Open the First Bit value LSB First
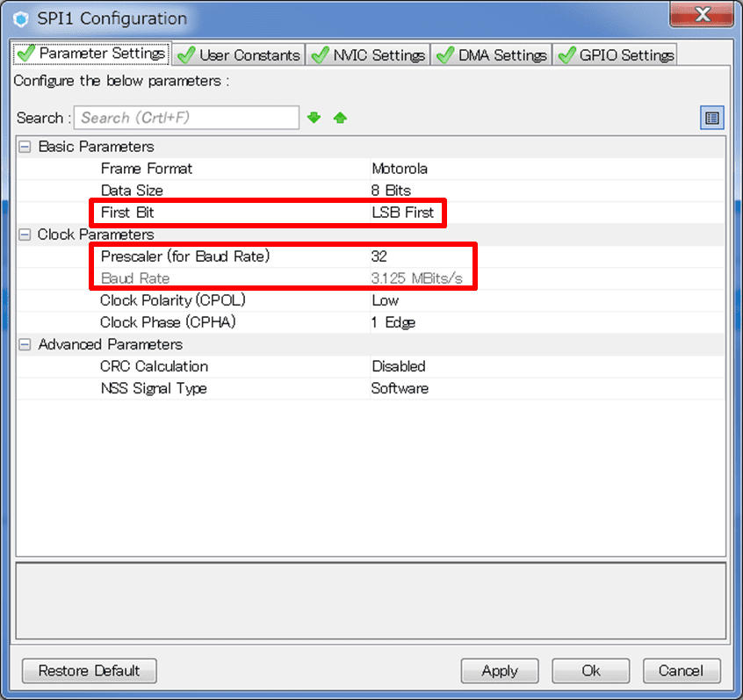Screen dimensions: 743x700 [x=403, y=213]
